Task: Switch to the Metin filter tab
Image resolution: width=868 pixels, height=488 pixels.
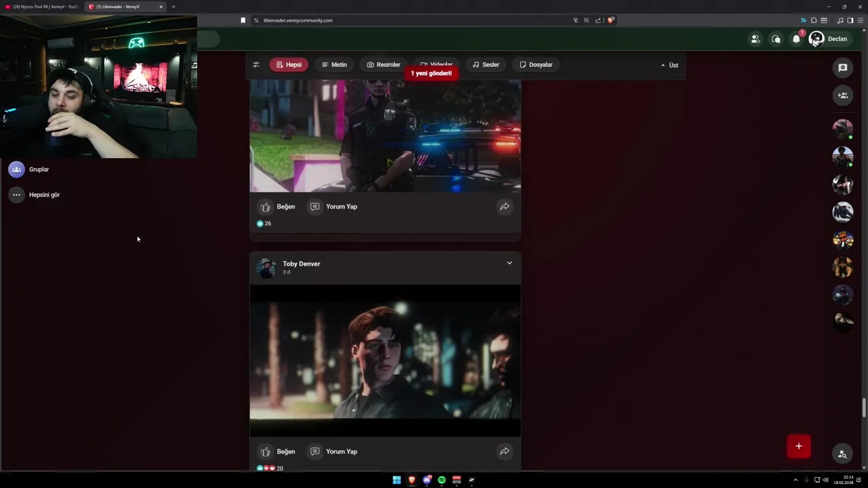Action: pyautogui.click(x=334, y=64)
